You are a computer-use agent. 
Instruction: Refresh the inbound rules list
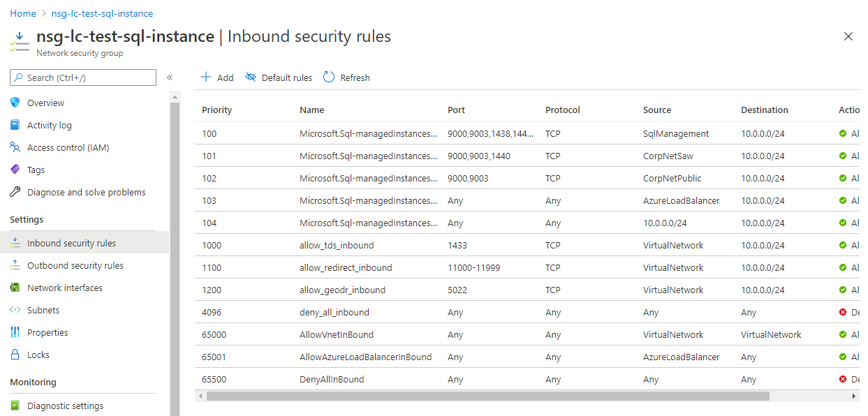(x=346, y=77)
